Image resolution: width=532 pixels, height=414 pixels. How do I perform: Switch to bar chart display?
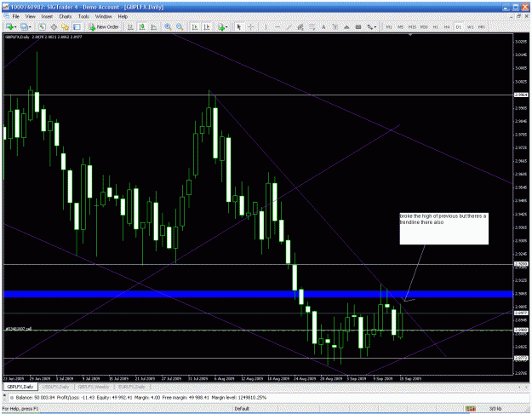[x=130, y=26]
